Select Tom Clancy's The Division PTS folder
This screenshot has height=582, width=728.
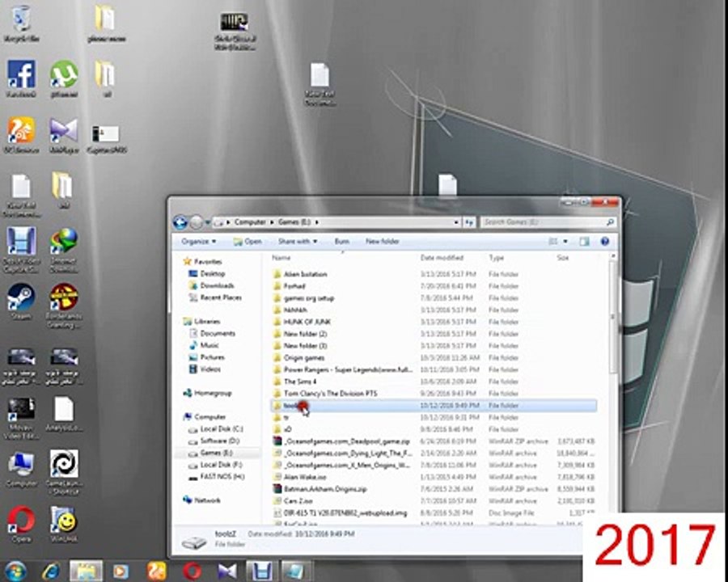point(325,394)
